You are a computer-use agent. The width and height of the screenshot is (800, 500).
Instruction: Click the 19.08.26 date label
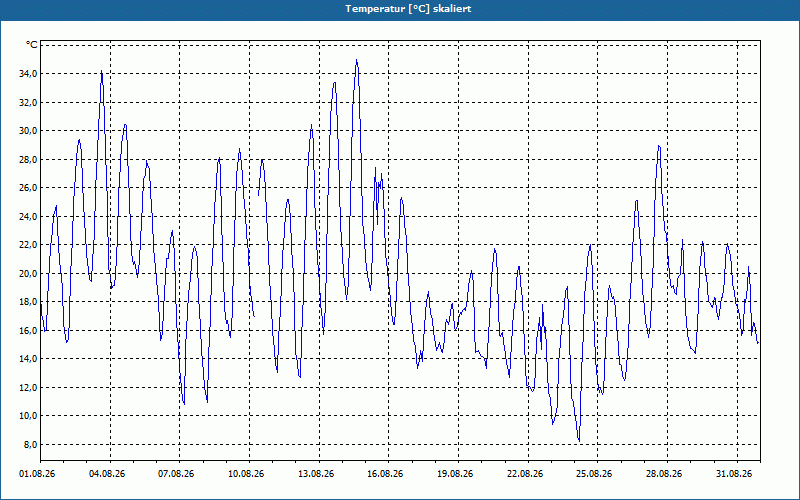[455, 474]
